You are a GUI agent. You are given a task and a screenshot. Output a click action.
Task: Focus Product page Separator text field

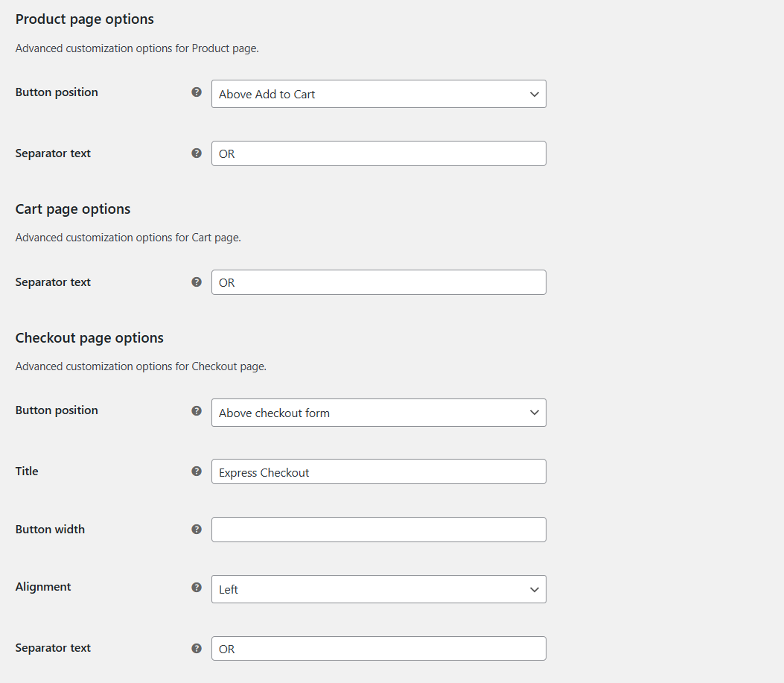(x=378, y=153)
